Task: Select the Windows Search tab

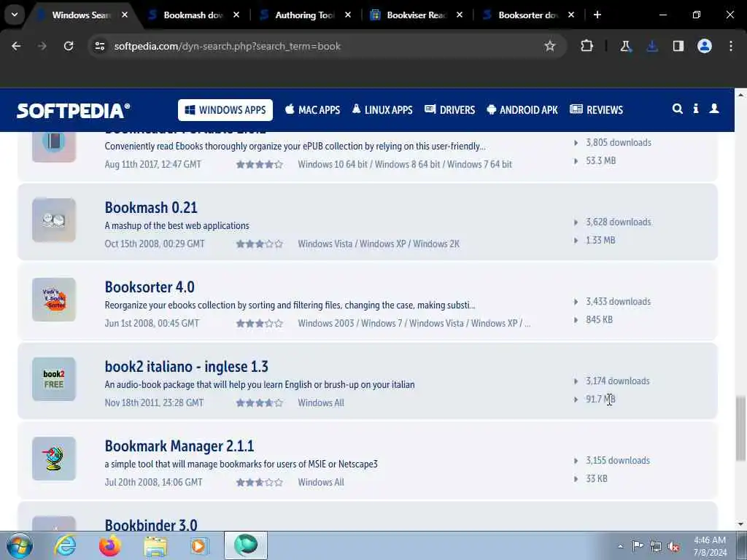Action: [81, 15]
